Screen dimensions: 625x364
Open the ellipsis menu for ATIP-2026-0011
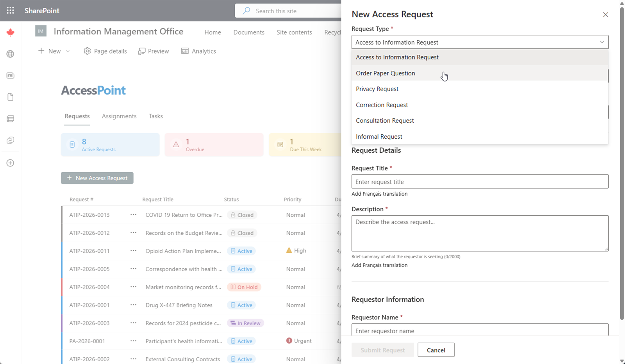click(x=133, y=251)
